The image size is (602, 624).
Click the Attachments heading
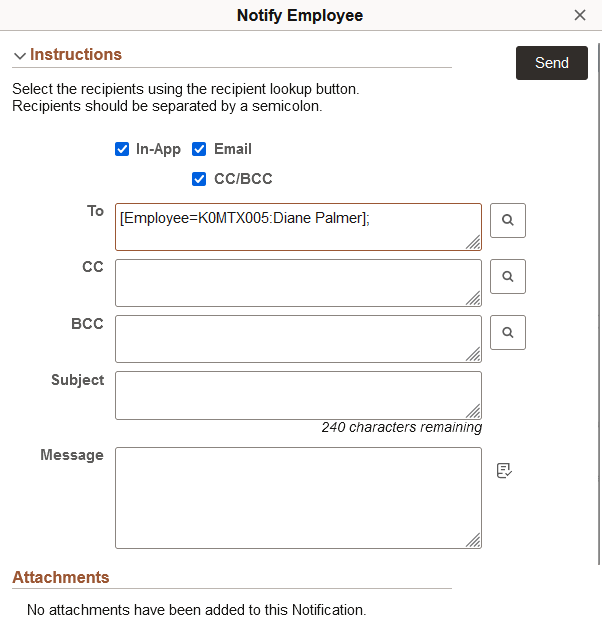(61, 577)
